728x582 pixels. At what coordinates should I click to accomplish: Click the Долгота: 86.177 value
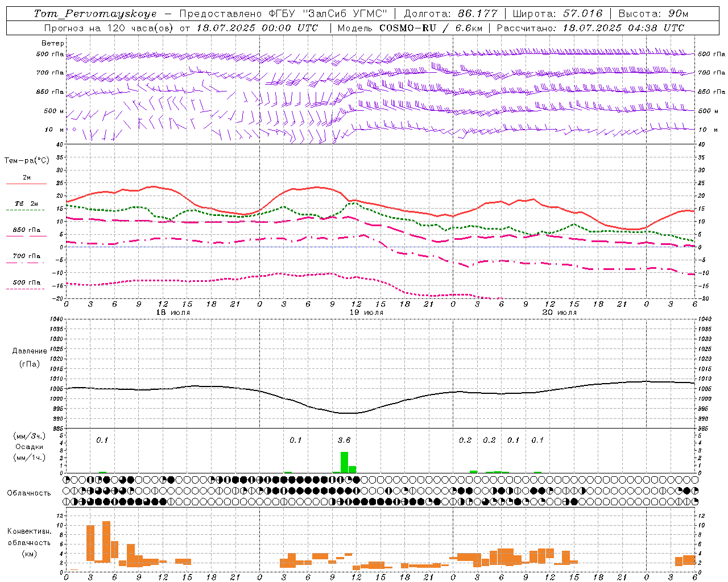coord(450,14)
